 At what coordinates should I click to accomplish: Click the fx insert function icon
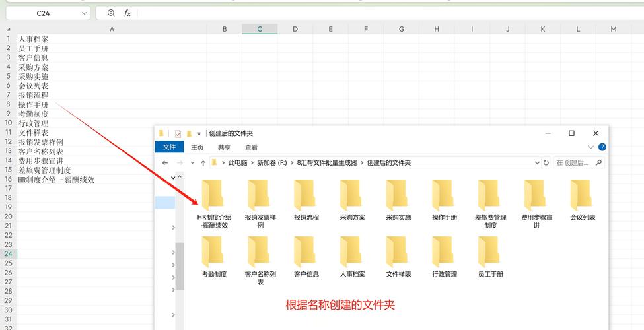point(127,13)
